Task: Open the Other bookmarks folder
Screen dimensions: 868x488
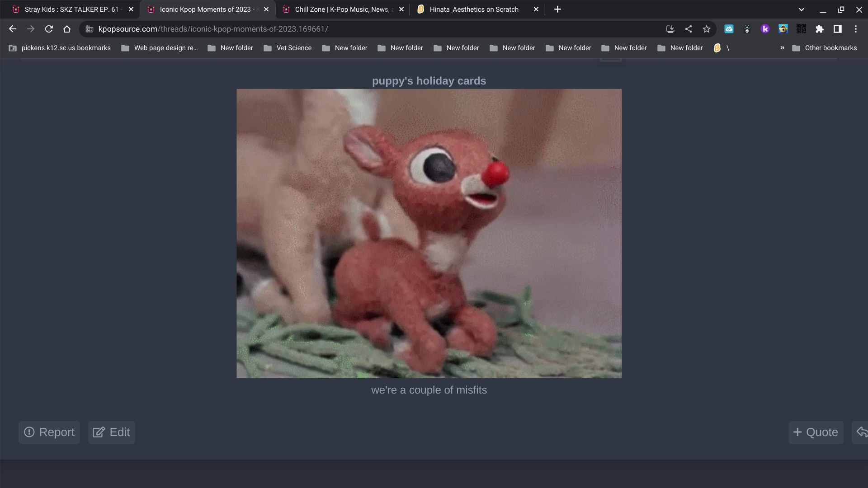Action: pyautogui.click(x=825, y=48)
